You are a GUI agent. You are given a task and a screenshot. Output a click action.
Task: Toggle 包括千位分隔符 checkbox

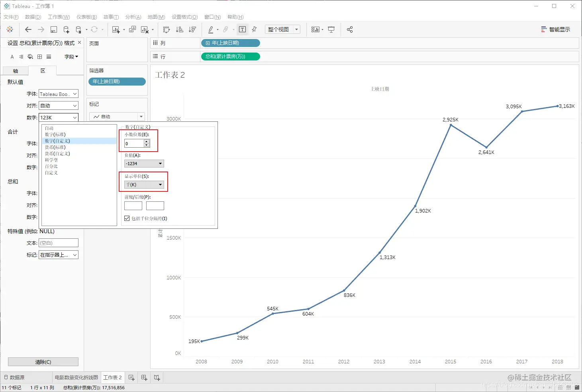[x=127, y=218]
